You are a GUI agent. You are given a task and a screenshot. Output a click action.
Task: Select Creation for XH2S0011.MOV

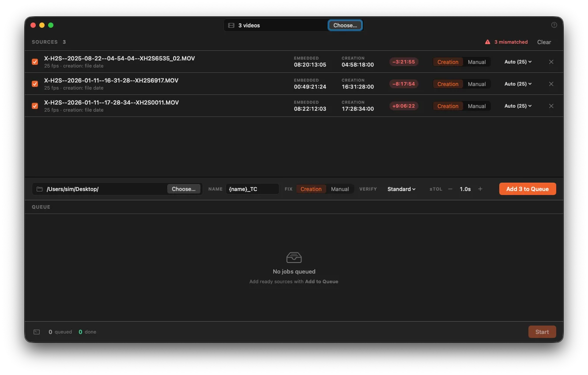tap(448, 106)
